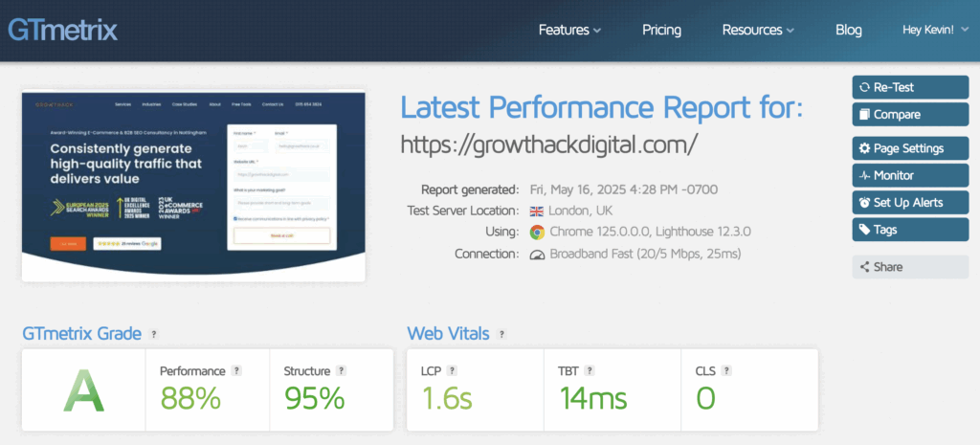
Task: Click the 1.6s LCP value
Action: click(446, 398)
